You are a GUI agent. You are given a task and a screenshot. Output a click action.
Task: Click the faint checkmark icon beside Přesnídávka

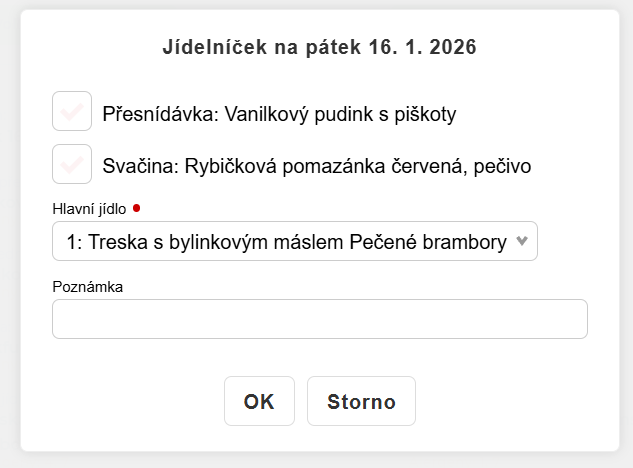(72, 112)
